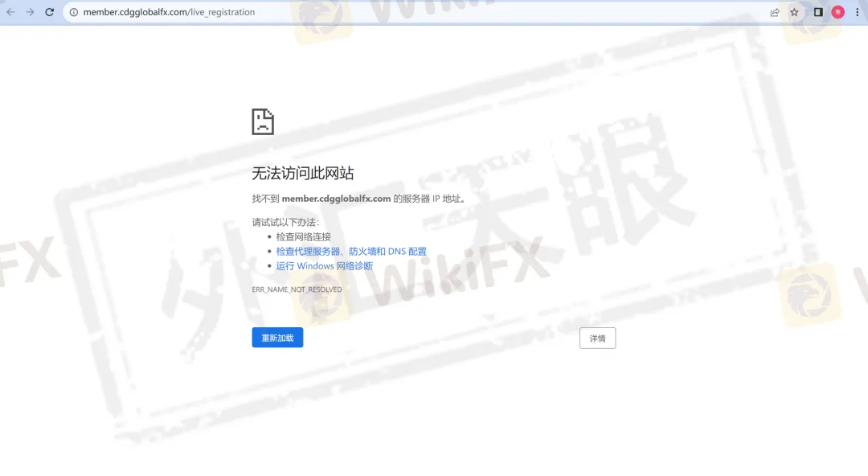Go forward with the forward arrow
This screenshot has height=476, width=868.
30,12
